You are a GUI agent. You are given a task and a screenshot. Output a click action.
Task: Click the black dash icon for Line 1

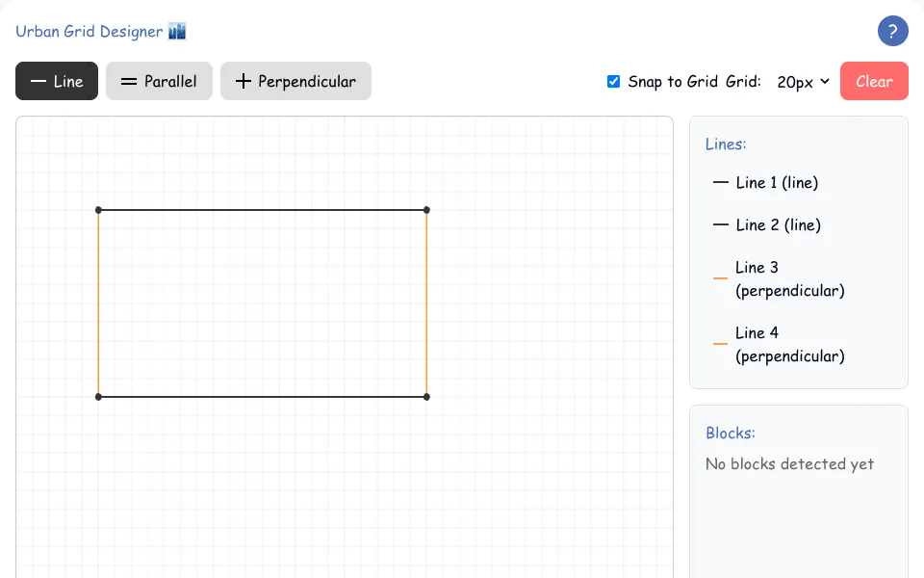[721, 183]
